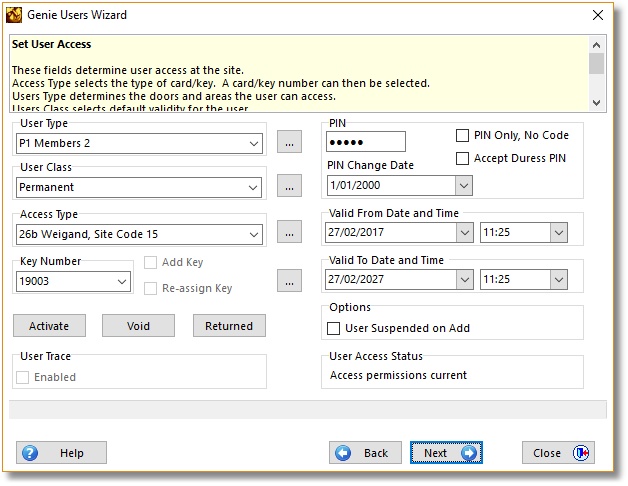This screenshot has height=486, width=628.
Task: Open the User Class browse ellipsis button
Action: 289,187
